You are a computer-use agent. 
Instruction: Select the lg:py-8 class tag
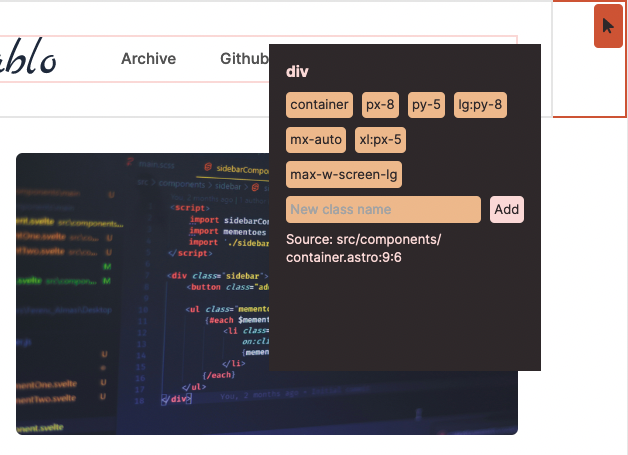(x=480, y=105)
